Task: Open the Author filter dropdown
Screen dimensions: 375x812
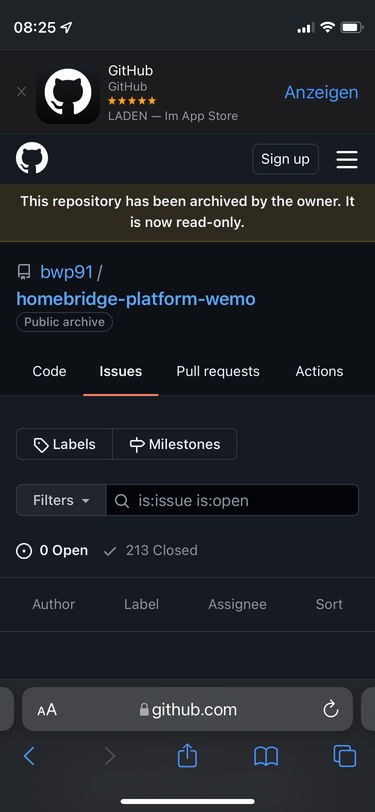Action: pyautogui.click(x=53, y=604)
